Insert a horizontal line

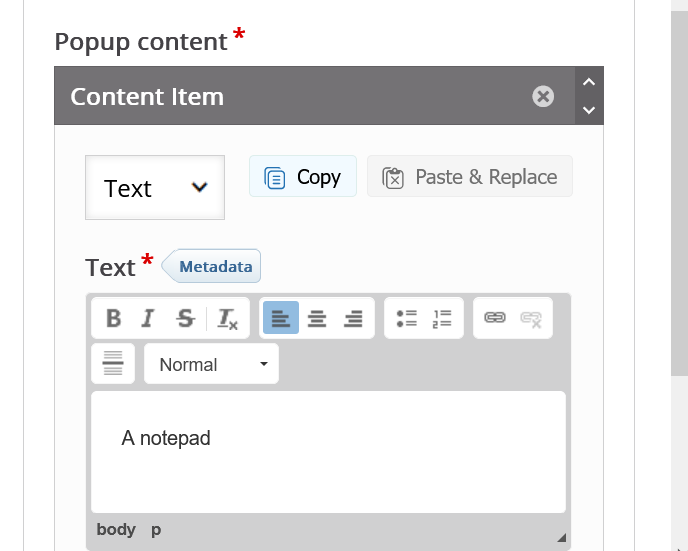[x=113, y=364]
